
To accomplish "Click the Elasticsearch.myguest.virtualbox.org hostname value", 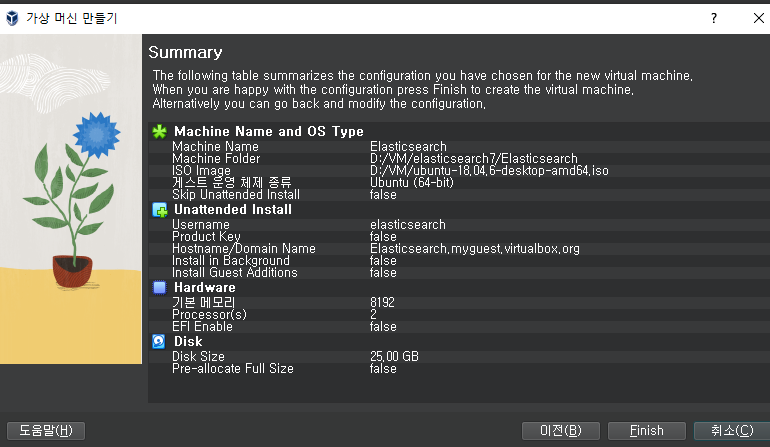I will coord(475,249).
